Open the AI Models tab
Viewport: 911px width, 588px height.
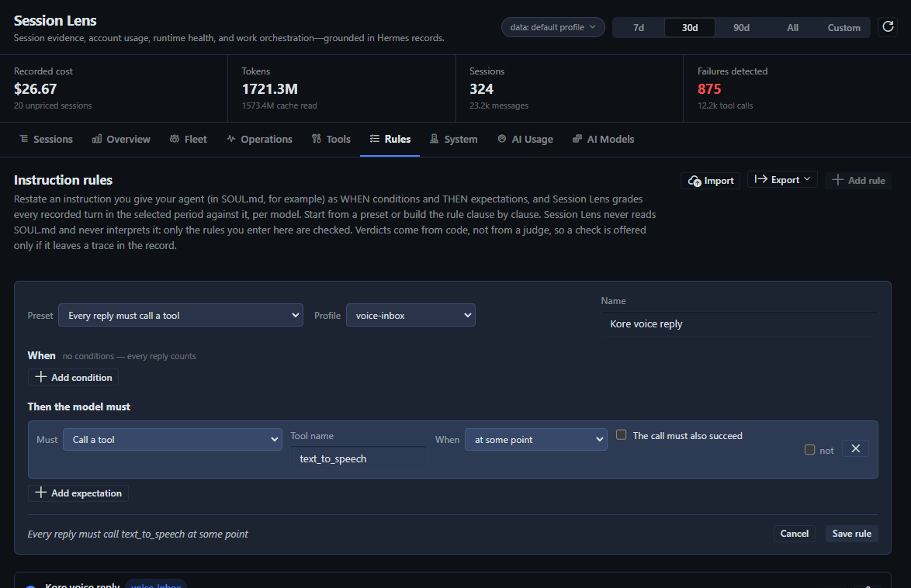(603, 139)
